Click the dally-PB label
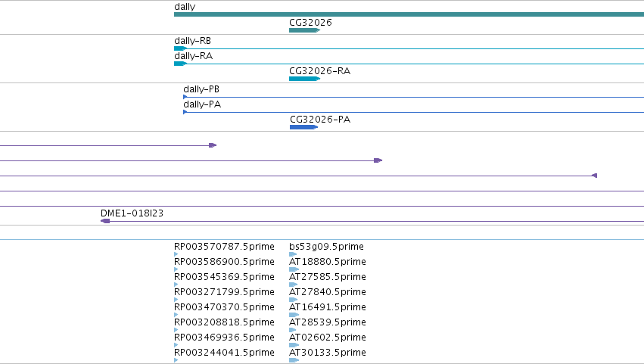This screenshot has height=364, width=644. point(201,89)
